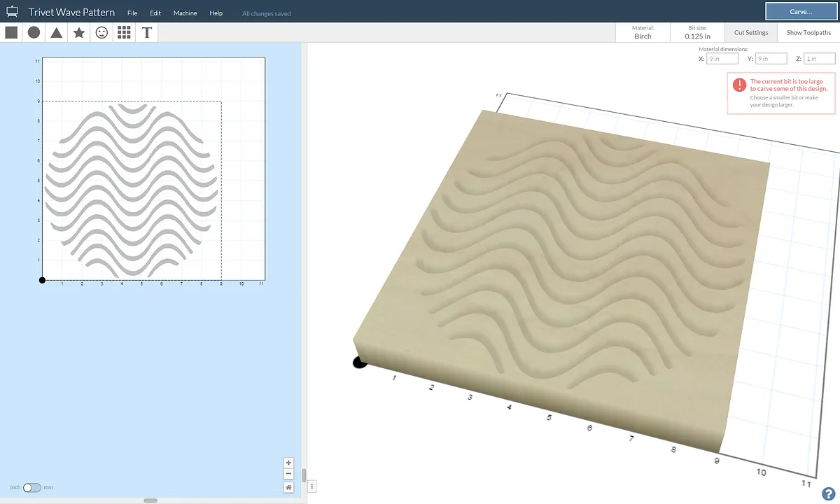Zoom in on the design canvas
This screenshot has width=840, height=504.
288,463
